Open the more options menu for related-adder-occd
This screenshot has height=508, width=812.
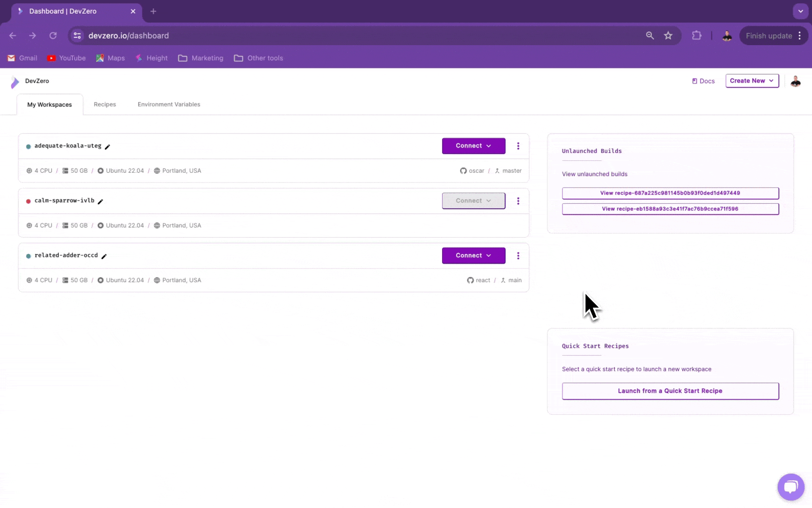pyautogui.click(x=518, y=256)
